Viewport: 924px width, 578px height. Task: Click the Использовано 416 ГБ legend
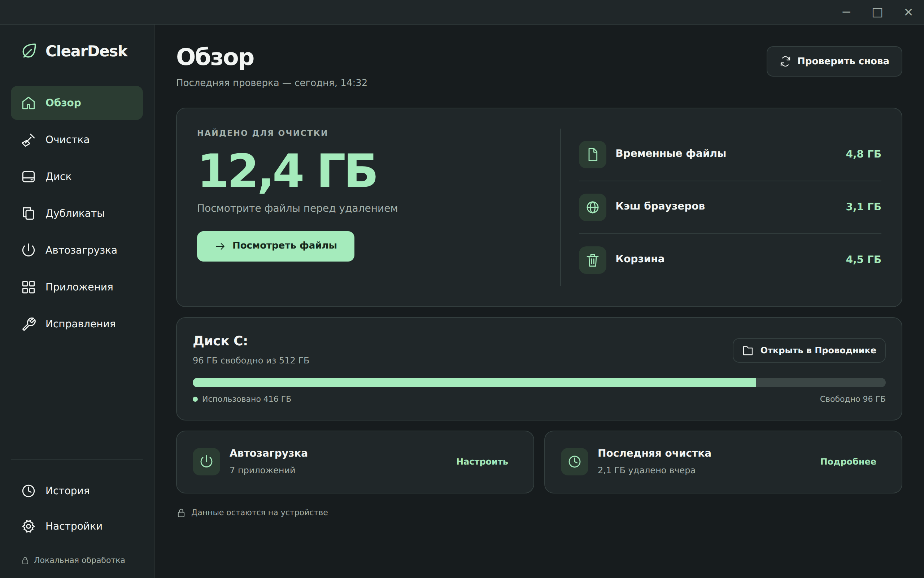click(x=242, y=399)
